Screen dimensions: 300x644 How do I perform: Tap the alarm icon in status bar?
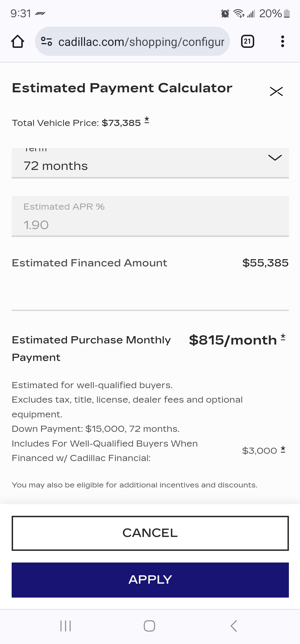pyautogui.click(x=225, y=13)
